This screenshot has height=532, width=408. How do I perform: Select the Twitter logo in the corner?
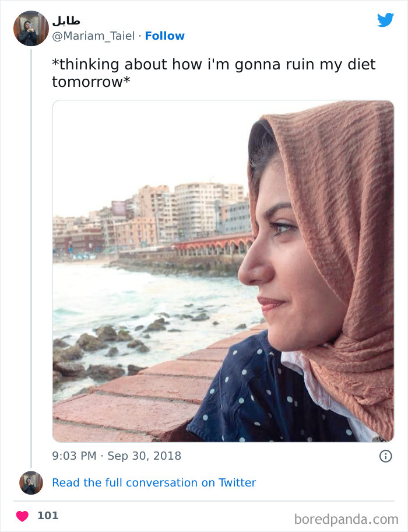(385, 21)
